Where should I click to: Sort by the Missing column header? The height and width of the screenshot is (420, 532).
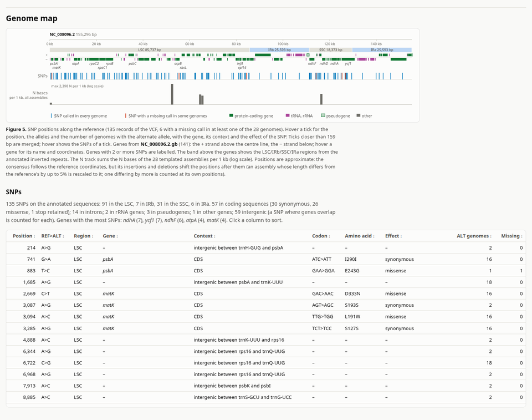coord(511,236)
